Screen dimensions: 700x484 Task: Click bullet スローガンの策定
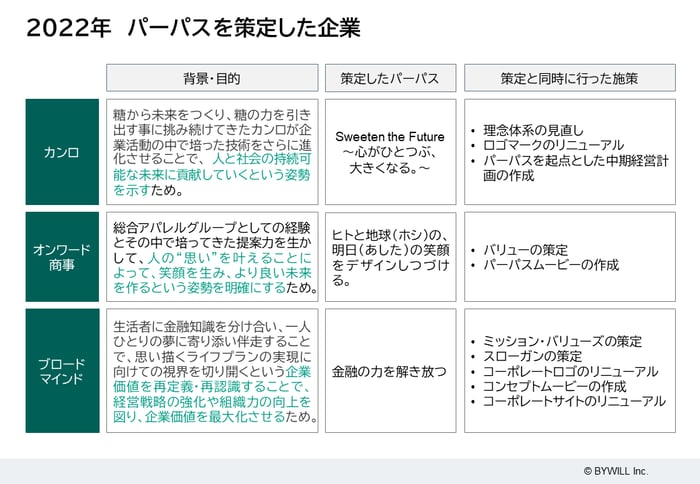point(533,356)
